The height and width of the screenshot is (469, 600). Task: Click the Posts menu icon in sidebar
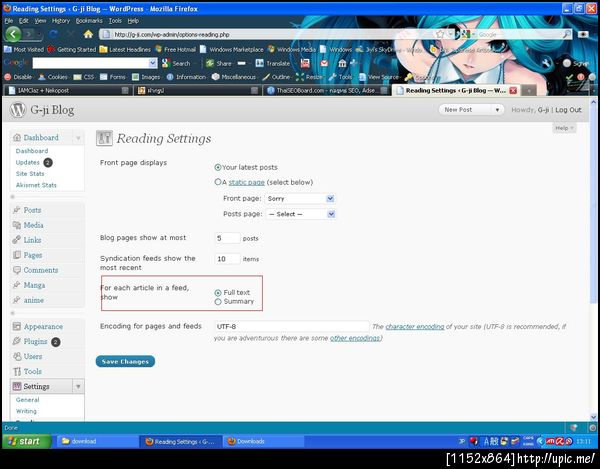point(16,210)
